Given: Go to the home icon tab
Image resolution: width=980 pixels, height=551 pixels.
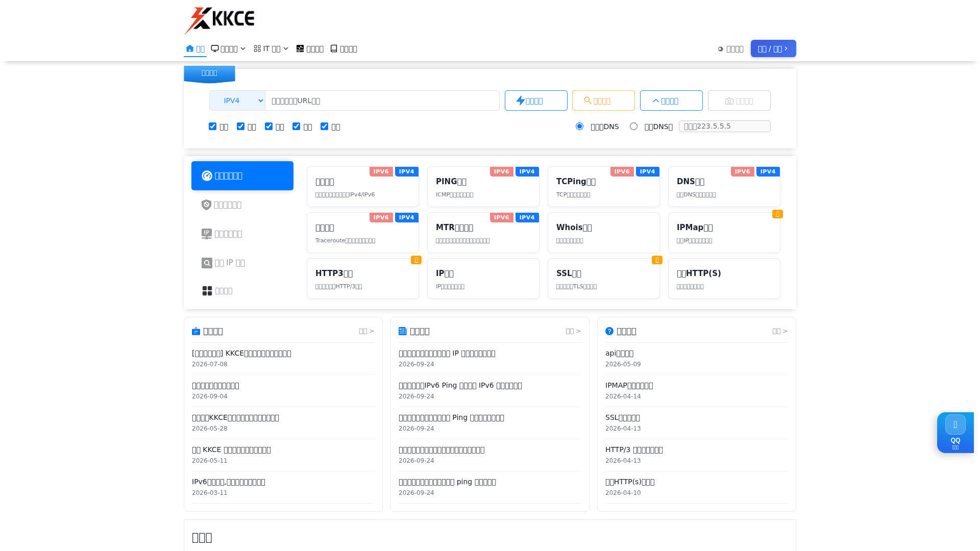Looking at the screenshot, I should point(195,48).
